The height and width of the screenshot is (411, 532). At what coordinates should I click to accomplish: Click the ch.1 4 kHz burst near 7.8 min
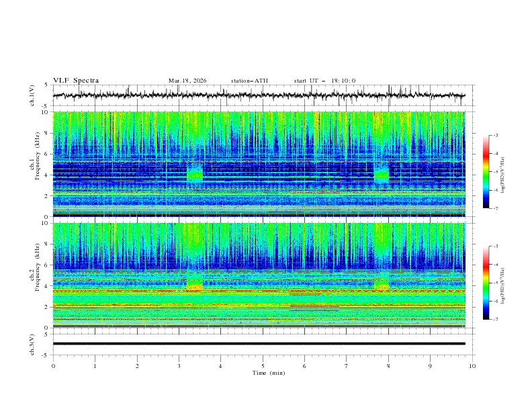point(381,175)
